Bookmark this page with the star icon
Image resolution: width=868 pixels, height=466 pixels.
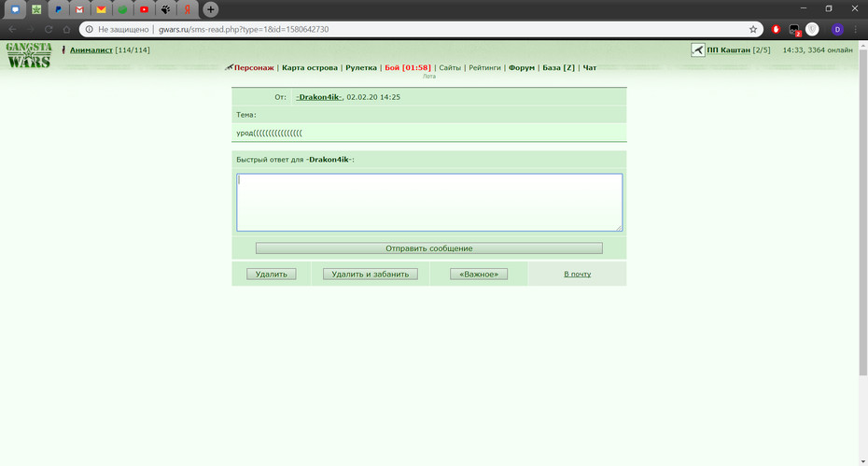[753, 29]
